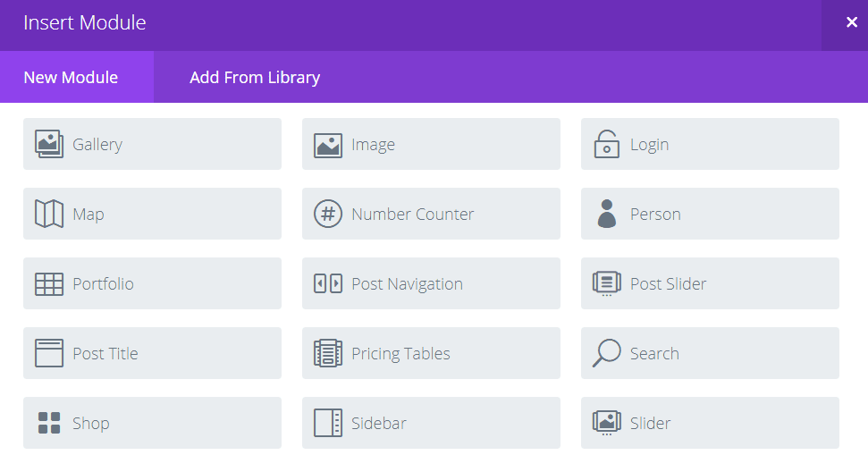Close the Insert Module dialog
Viewport: 868px width, 455px height.
pos(851,23)
